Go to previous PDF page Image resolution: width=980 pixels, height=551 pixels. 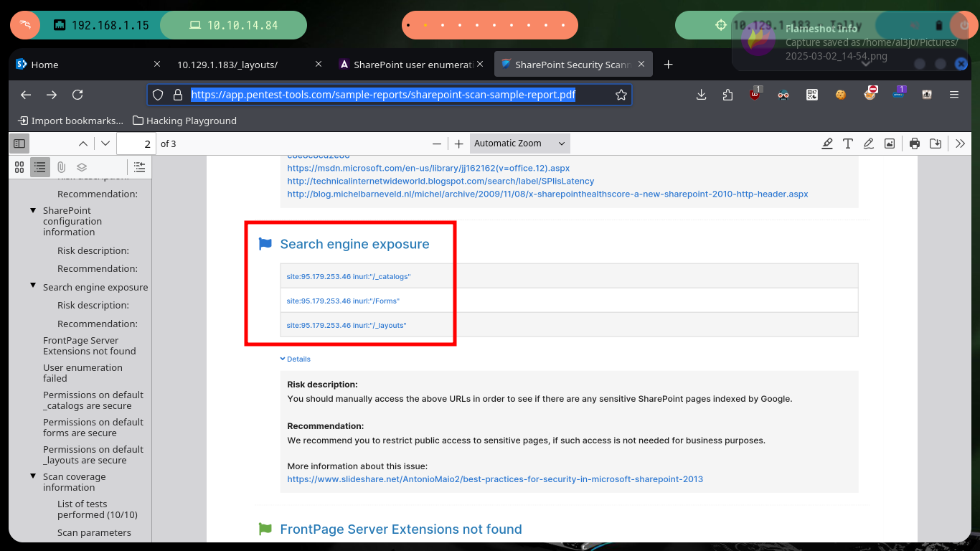click(83, 143)
